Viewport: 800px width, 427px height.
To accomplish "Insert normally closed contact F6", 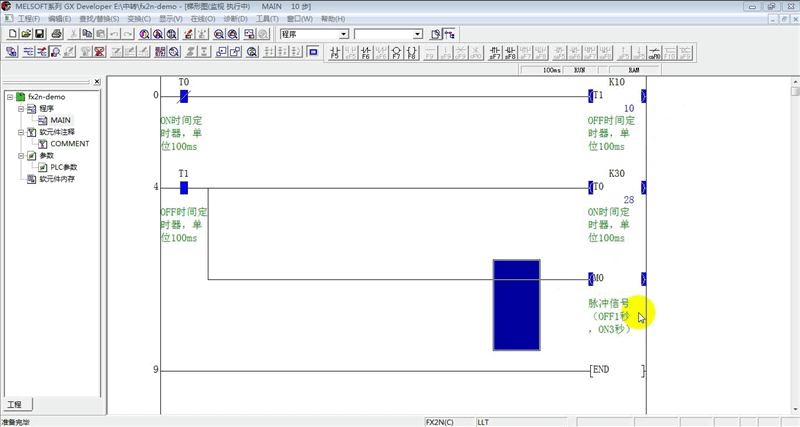I will click(x=366, y=52).
